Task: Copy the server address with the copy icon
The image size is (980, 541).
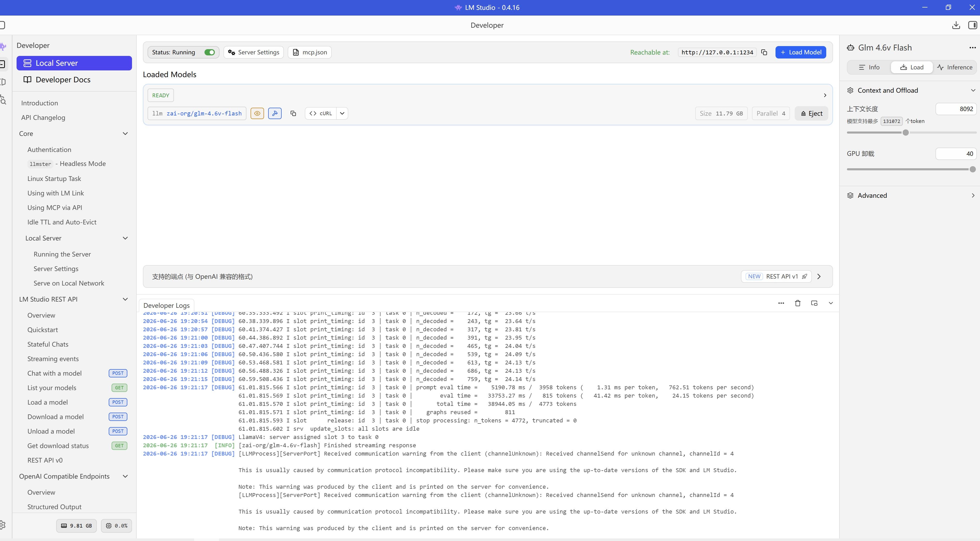Action: click(x=764, y=52)
